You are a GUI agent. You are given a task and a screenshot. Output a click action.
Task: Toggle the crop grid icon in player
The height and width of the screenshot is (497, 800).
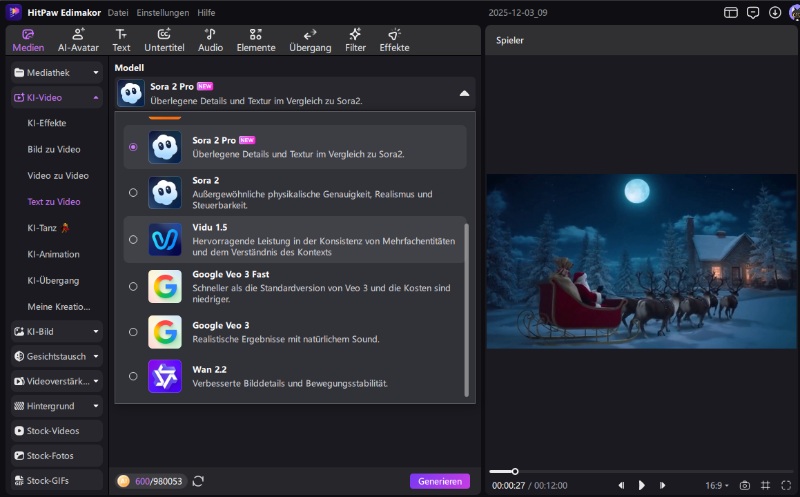(x=765, y=485)
